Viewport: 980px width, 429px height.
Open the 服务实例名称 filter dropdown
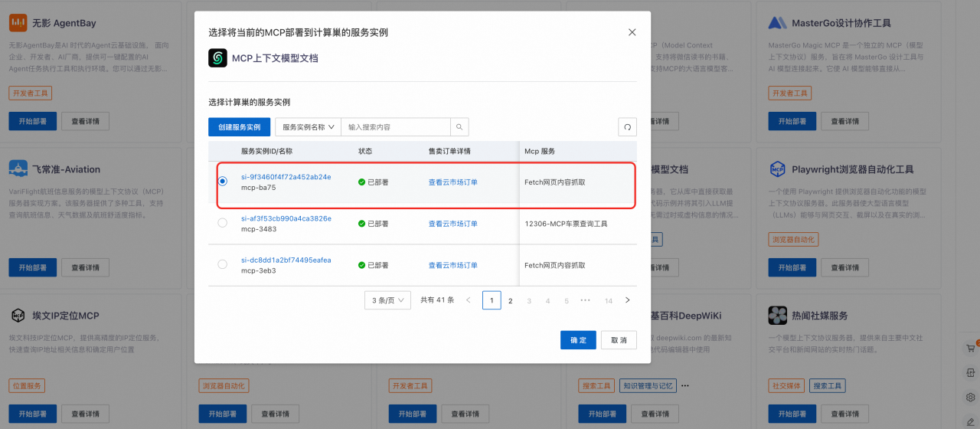[x=309, y=127]
